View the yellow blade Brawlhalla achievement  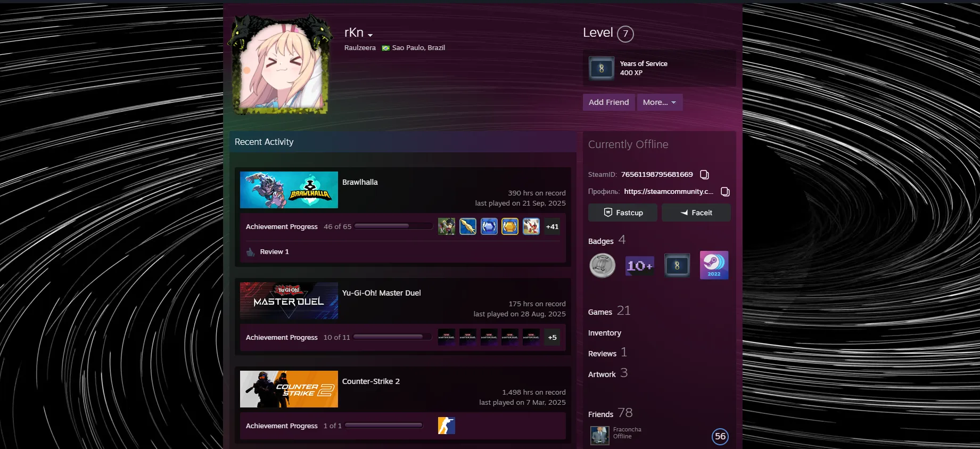pyautogui.click(x=468, y=226)
